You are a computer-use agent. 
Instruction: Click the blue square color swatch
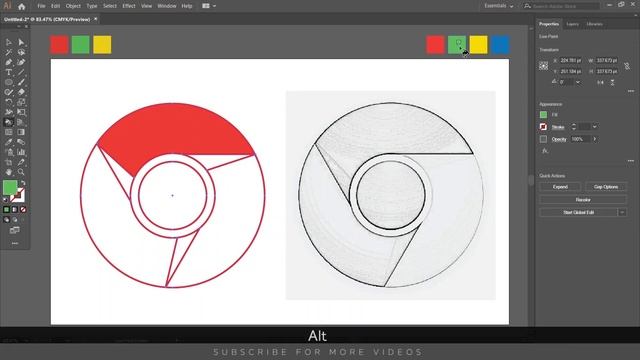pos(500,45)
